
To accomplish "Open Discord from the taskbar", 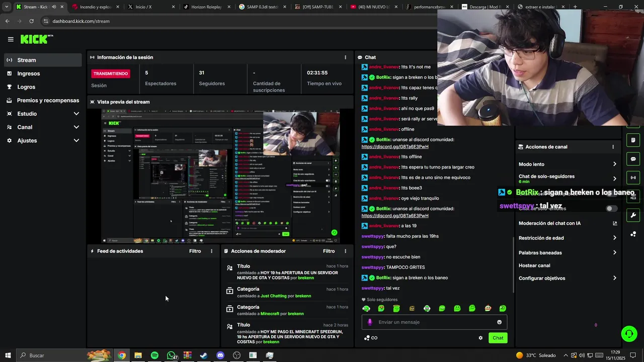I will [220, 355].
